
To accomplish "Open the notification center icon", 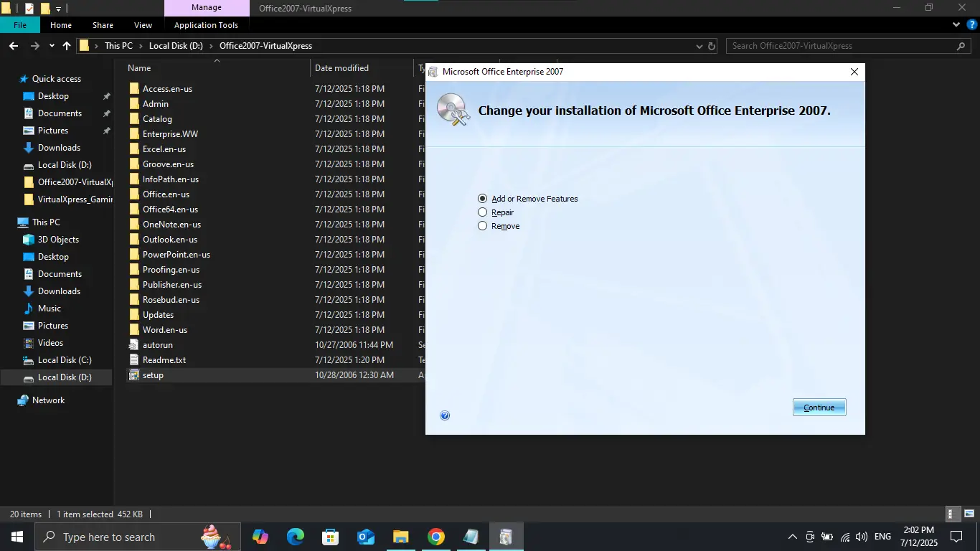I will (956, 537).
